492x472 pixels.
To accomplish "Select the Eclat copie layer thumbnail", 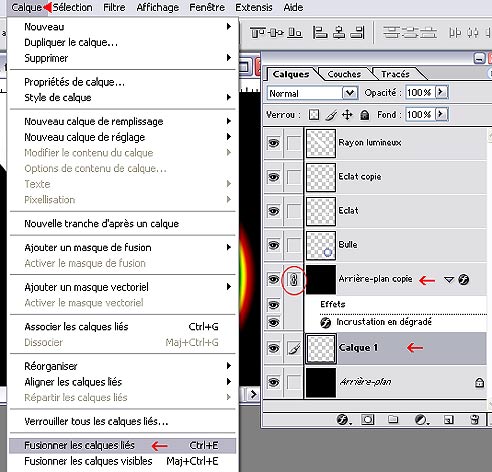I will point(321,177).
